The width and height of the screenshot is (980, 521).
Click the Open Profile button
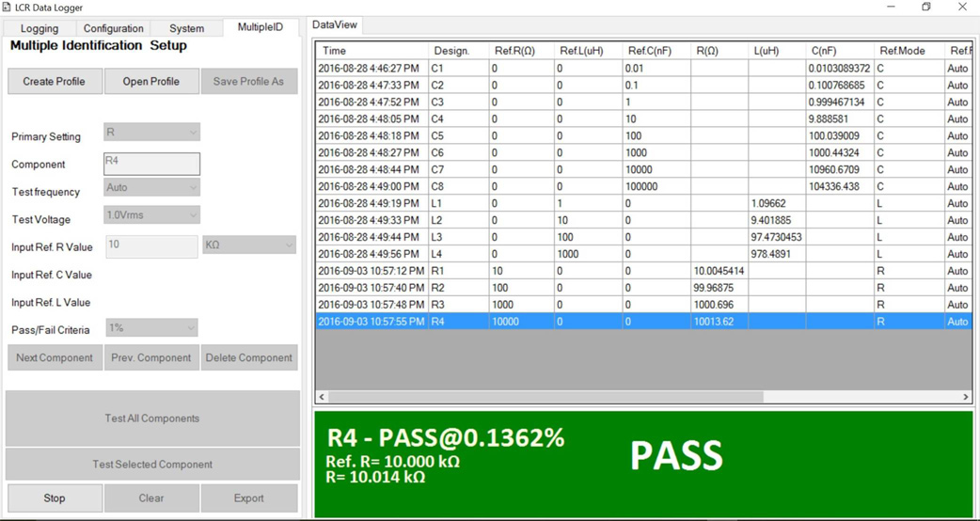pyautogui.click(x=151, y=81)
